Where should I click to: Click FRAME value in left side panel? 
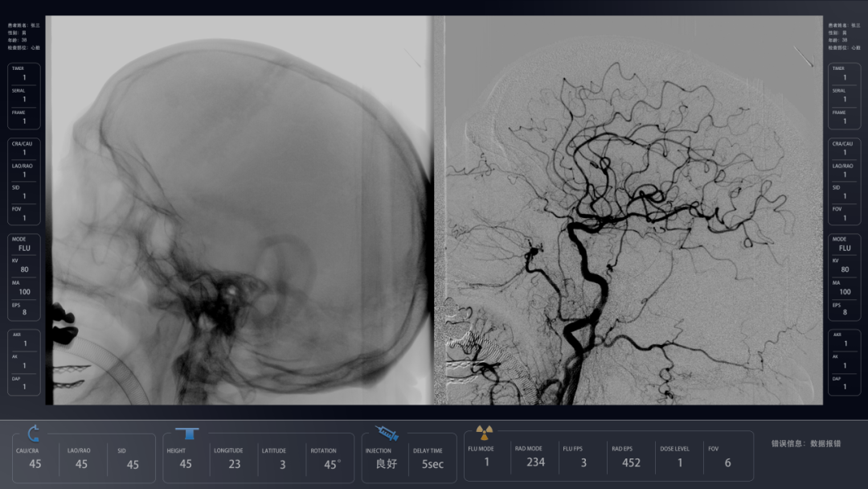(x=24, y=121)
